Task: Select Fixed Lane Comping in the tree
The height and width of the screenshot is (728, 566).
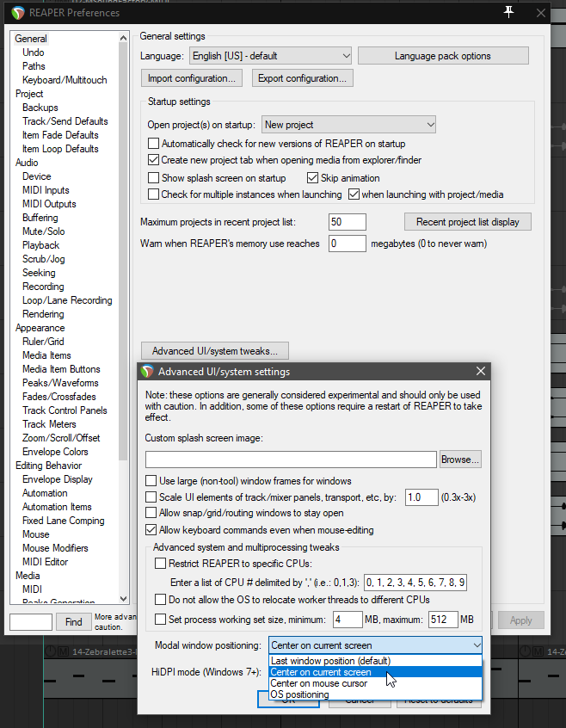Action: tap(63, 521)
